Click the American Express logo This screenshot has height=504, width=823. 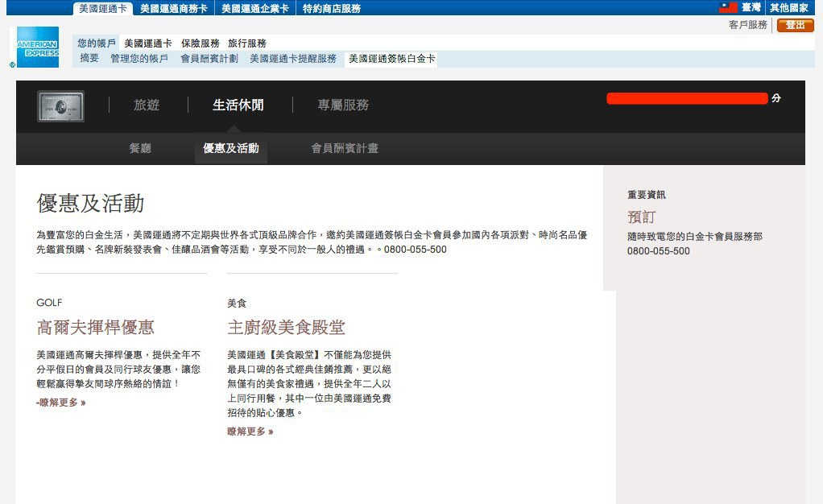click(x=38, y=48)
